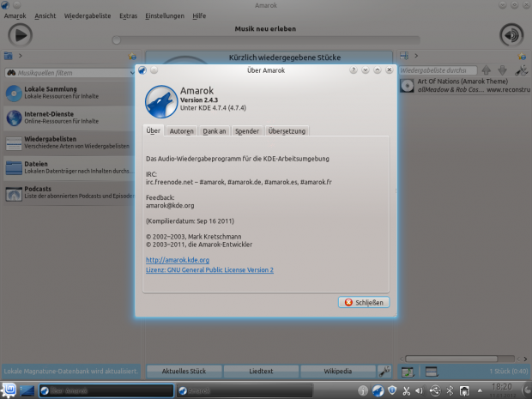Expand hidden tray icons arrow
532x399 pixels.
[480, 391]
